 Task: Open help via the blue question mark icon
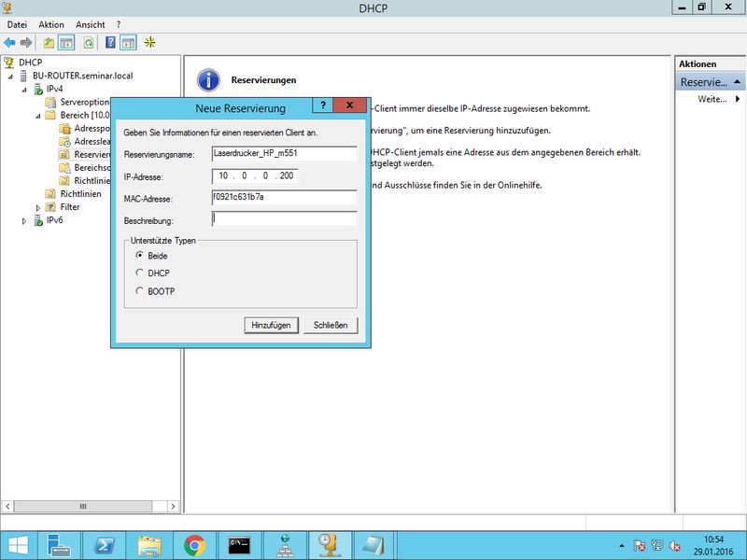coord(111,43)
